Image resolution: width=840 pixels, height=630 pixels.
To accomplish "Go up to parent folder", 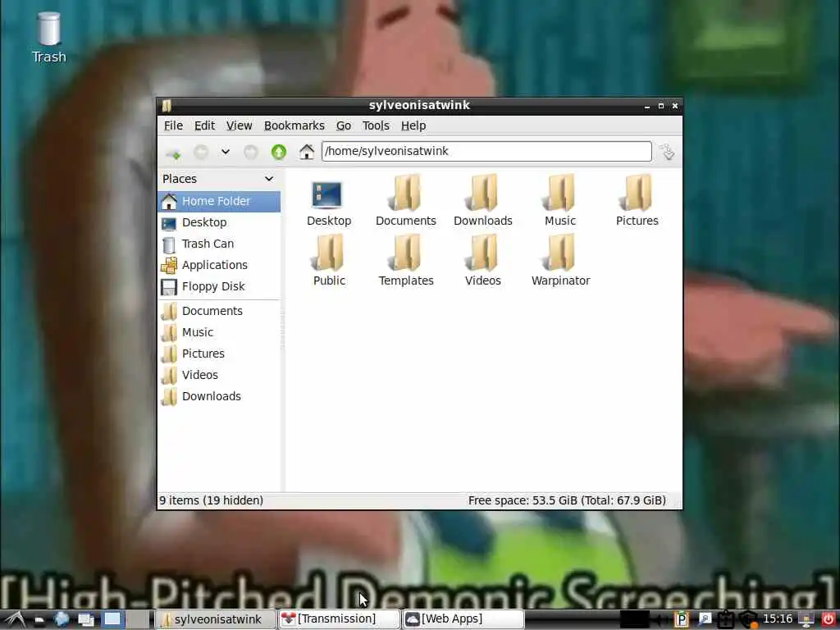I will pos(279,152).
